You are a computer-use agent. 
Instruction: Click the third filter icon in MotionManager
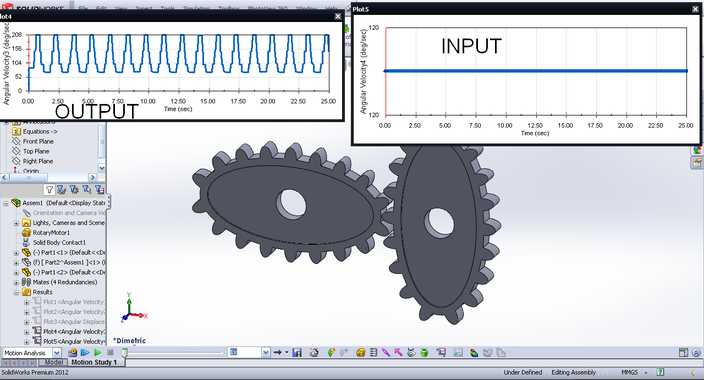(74, 190)
